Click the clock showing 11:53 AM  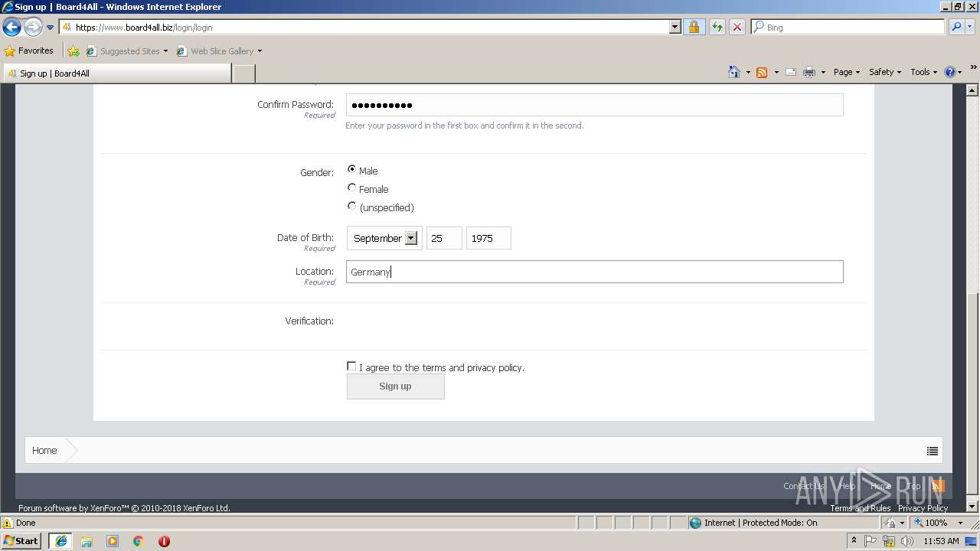click(941, 541)
